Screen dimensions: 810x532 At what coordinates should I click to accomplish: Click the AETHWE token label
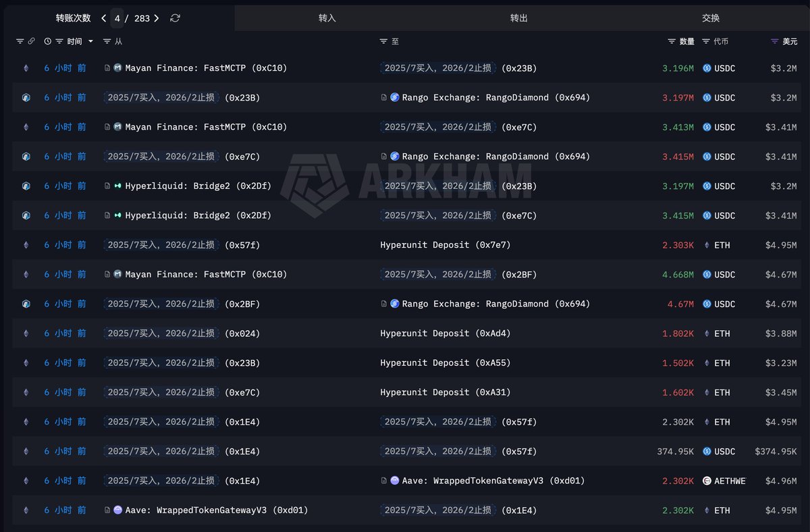click(x=730, y=481)
